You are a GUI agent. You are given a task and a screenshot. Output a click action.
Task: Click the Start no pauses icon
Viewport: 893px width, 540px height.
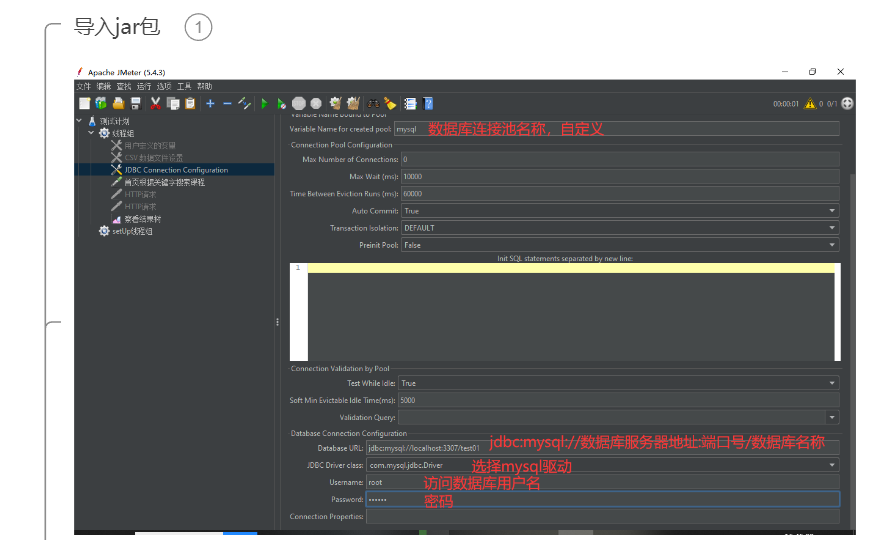coord(281,103)
